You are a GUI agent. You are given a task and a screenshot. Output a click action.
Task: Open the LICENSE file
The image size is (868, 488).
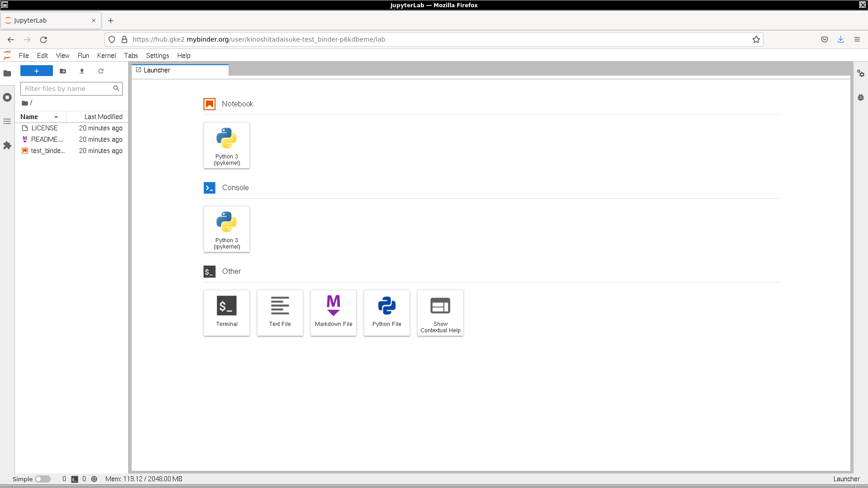(x=44, y=128)
